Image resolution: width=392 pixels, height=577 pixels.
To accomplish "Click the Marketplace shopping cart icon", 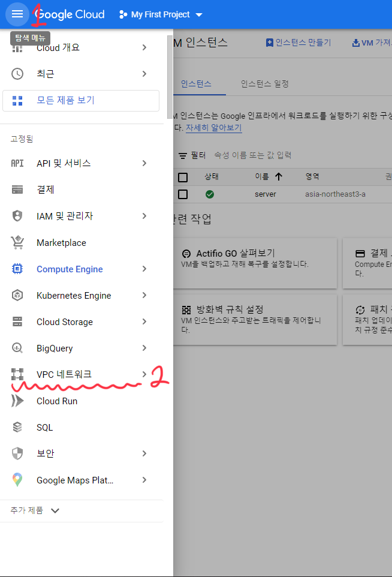I will point(17,242).
